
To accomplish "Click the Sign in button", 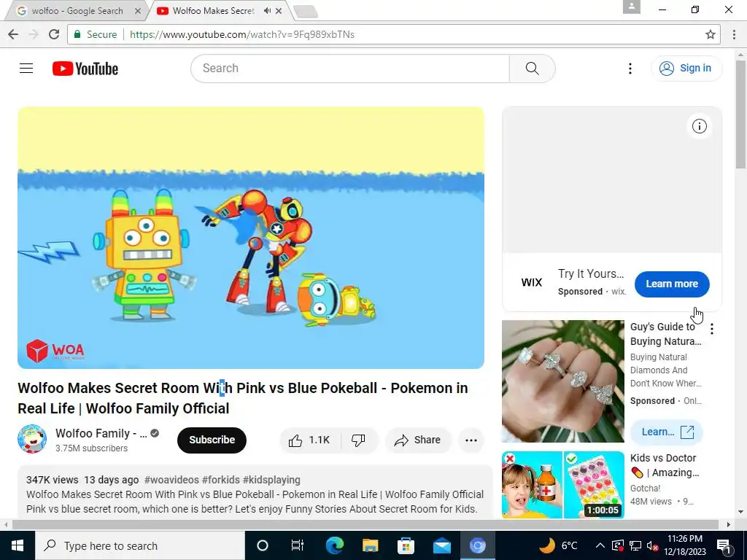I will coord(686,69).
